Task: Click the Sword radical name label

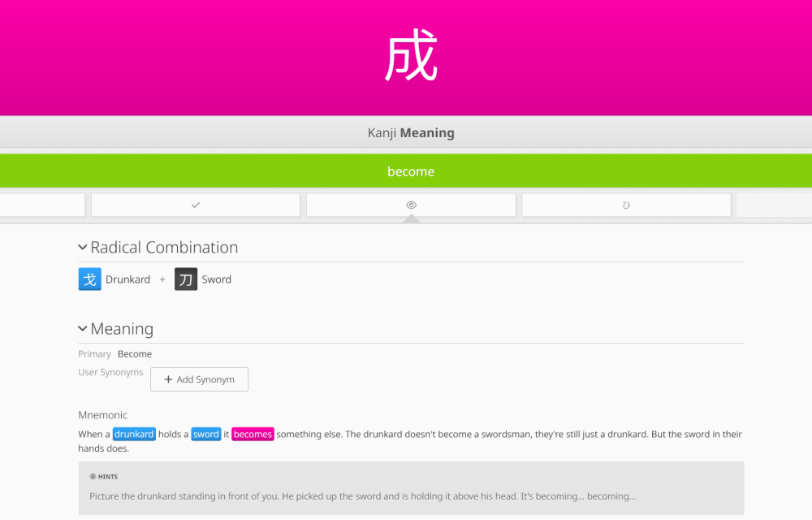Action: (217, 279)
